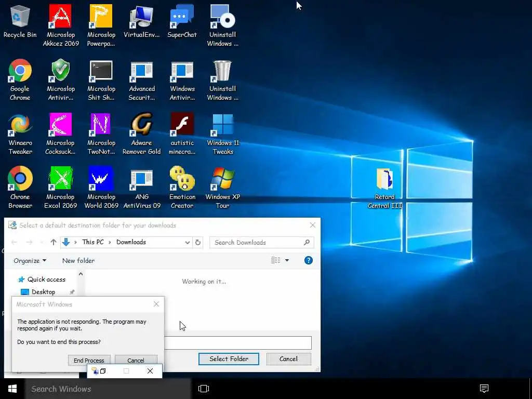This screenshot has width=532, height=399.
Task: Select the Microslop Antivir... green shield icon
Action: pos(61,79)
